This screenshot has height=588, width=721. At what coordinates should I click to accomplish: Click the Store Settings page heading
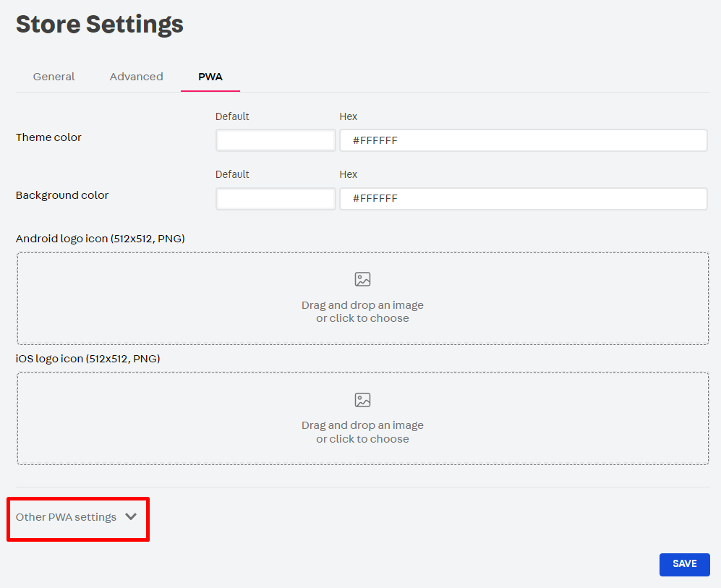click(100, 24)
